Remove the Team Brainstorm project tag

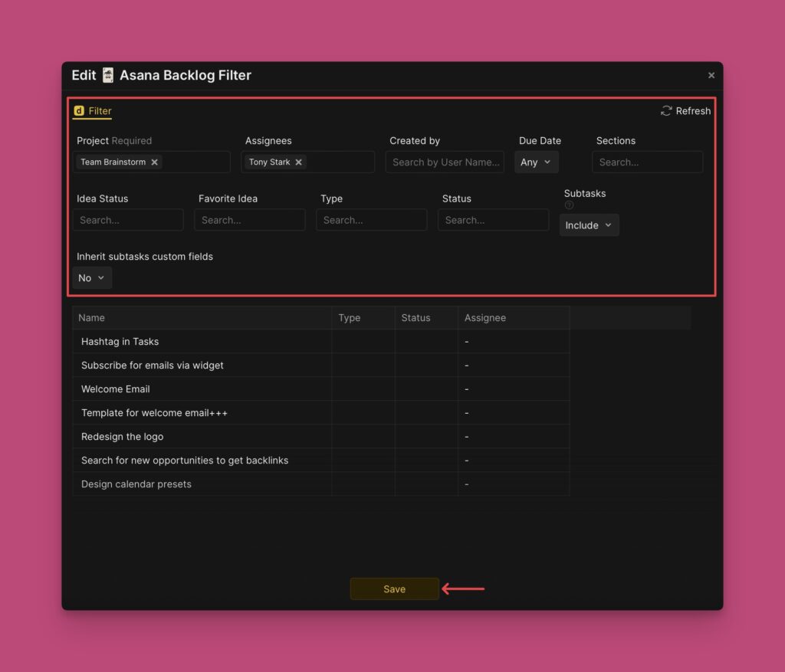[x=154, y=162]
